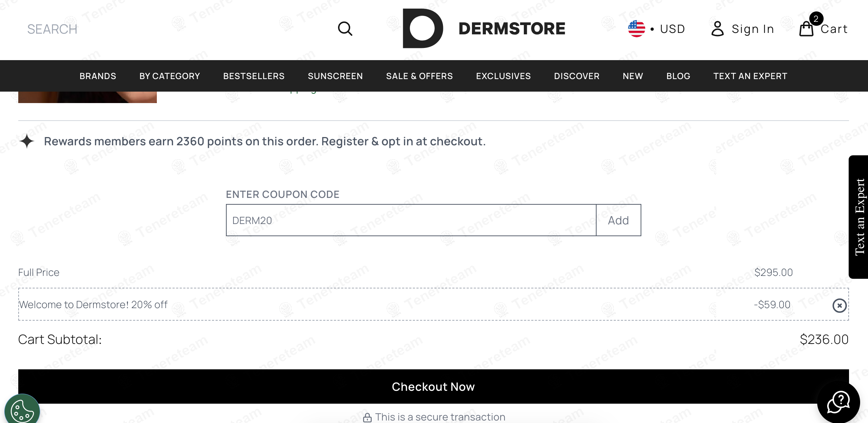This screenshot has height=423, width=868.
Task: Open the By Category menu
Action: 169,76
